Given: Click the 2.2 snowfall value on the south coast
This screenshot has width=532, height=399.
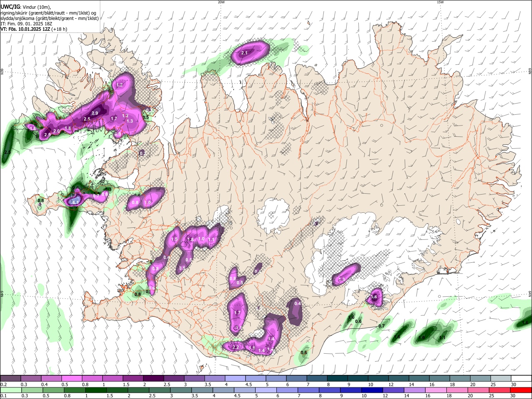Looking at the screenshot, I should pyautogui.click(x=235, y=347).
